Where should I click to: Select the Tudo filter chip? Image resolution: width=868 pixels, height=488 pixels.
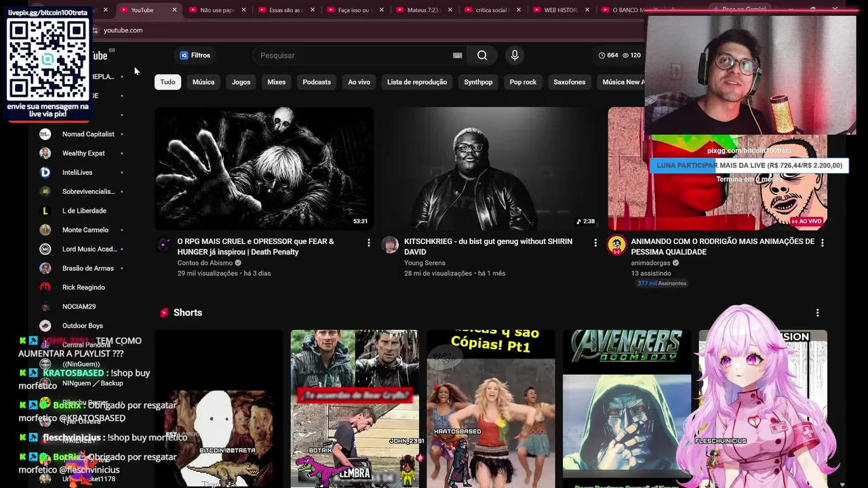(167, 82)
